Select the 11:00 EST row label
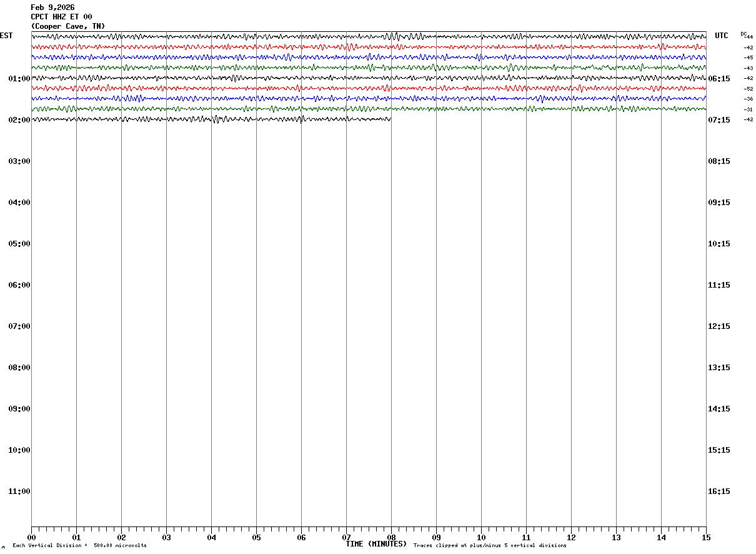 19,491
